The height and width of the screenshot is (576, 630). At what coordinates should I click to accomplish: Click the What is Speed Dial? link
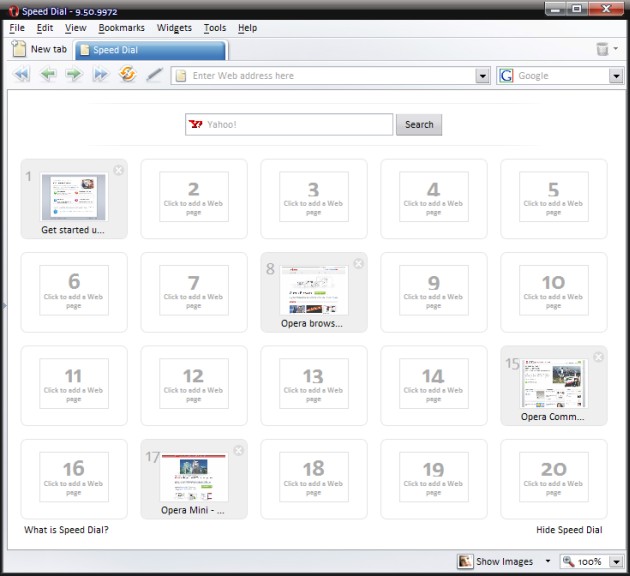pyautogui.click(x=66, y=530)
